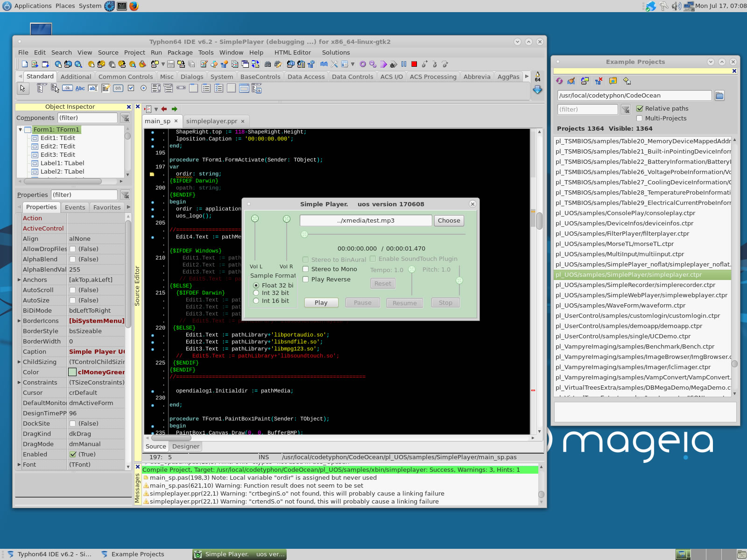Click the volume icon in system tray
Viewport: 747px width, 560px height.
[676, 6]
